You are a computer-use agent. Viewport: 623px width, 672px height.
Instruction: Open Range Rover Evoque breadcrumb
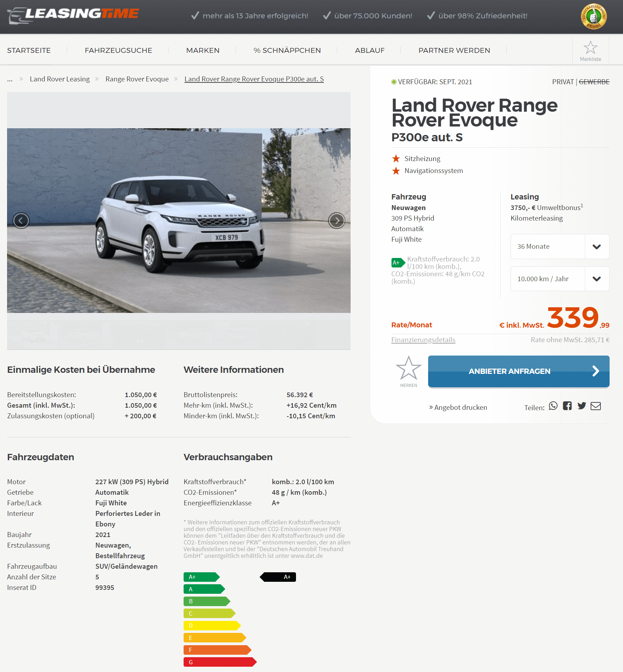tap(137, 79)
